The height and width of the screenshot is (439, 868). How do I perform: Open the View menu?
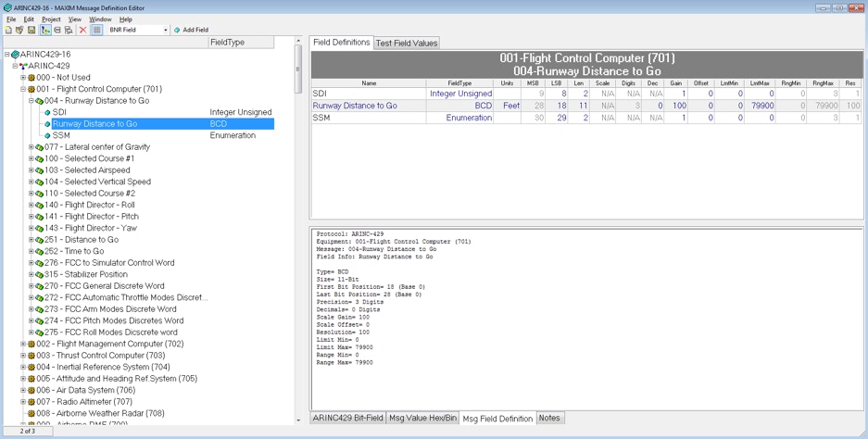(x=75, y=19)
